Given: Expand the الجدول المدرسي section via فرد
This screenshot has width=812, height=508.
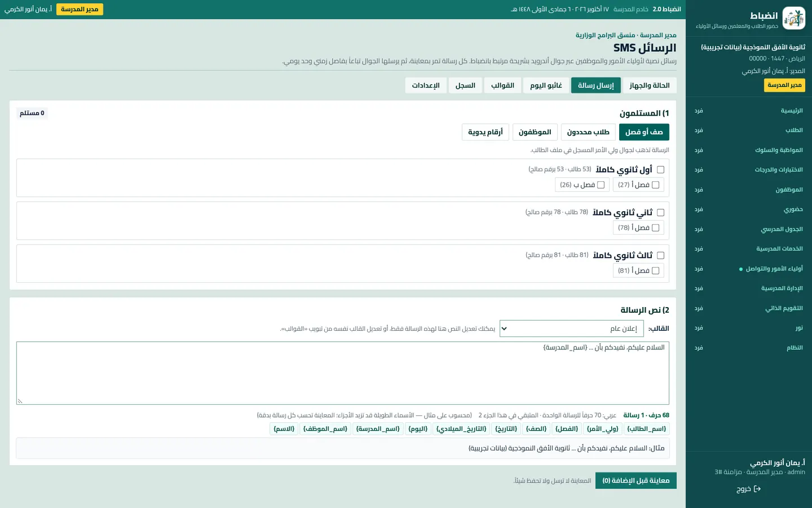Looking at the screenshot, I should (x=699, y=229).
